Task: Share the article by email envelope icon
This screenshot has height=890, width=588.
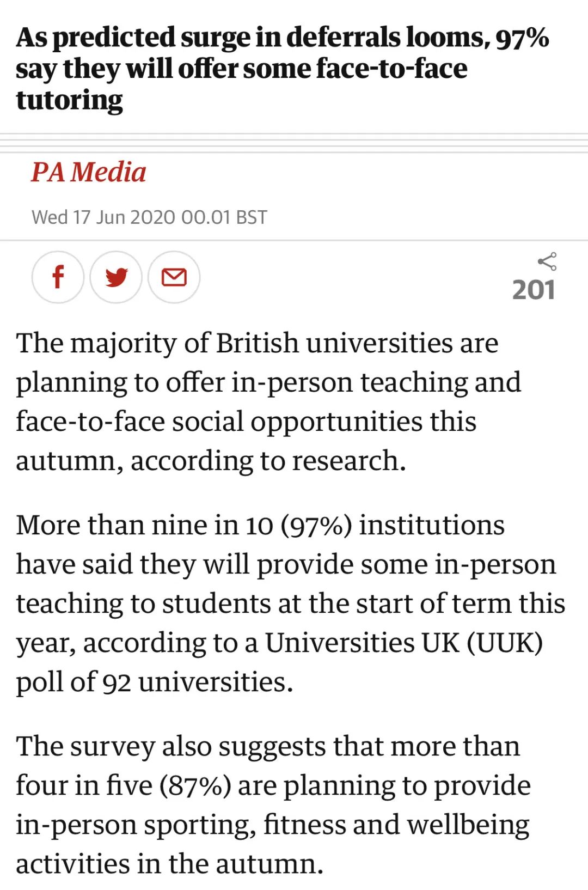Action: coord(174,277)
